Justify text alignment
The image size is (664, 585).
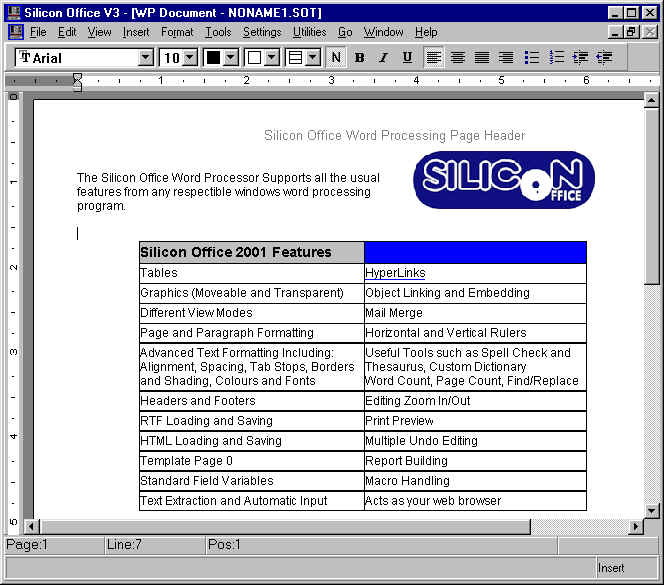click(x=481, y=57)
